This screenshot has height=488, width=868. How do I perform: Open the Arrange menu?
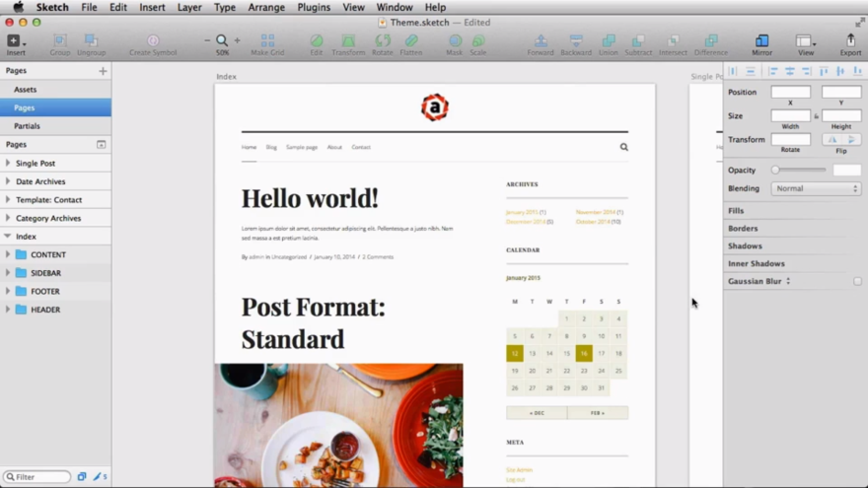[266, 7]
